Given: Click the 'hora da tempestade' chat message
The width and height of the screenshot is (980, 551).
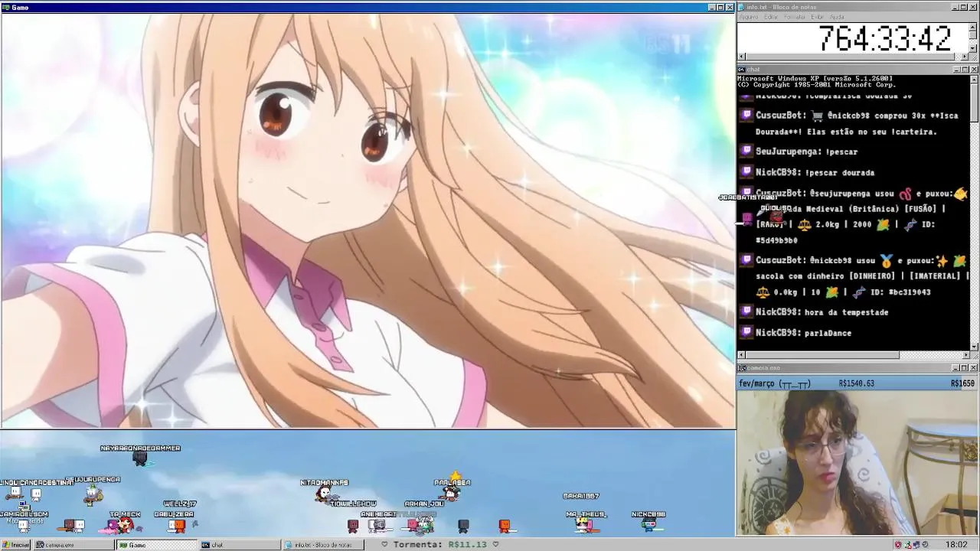Looking at the screenshot, I should (846, 312).
